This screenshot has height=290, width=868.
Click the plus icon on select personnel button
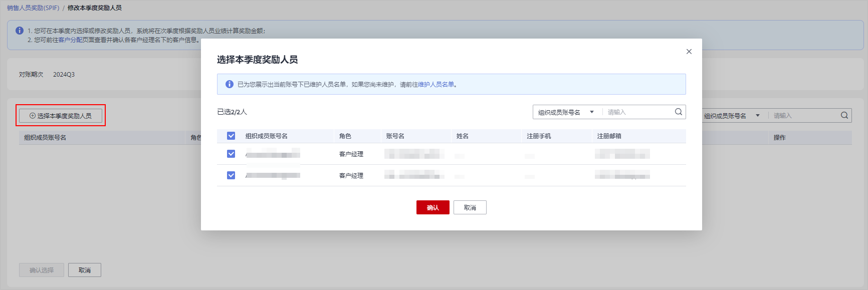[x=33, y=116]
